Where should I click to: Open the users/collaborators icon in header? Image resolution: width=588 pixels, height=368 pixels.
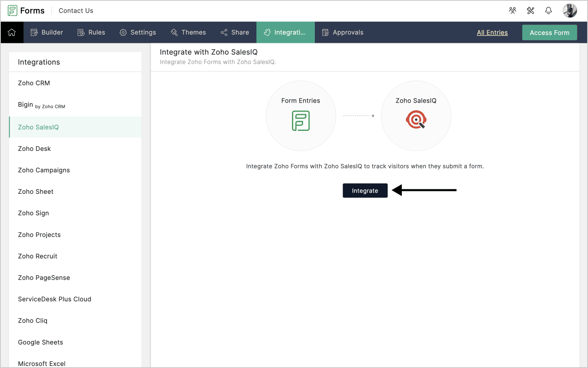pyautogui.click(x=512, y=11)
